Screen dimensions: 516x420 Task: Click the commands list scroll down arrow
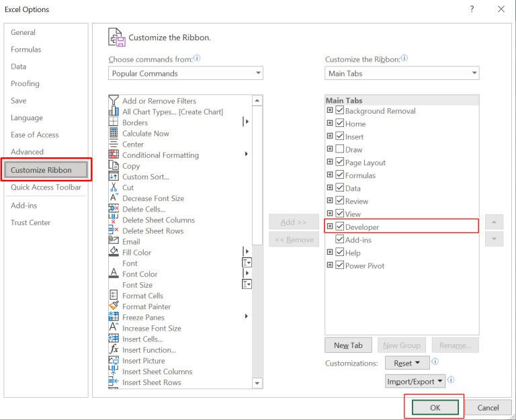click(x=257, y=383)
